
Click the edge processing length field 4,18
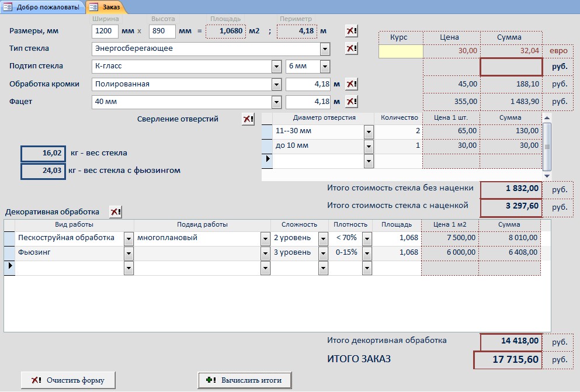(x=308, y=84)
